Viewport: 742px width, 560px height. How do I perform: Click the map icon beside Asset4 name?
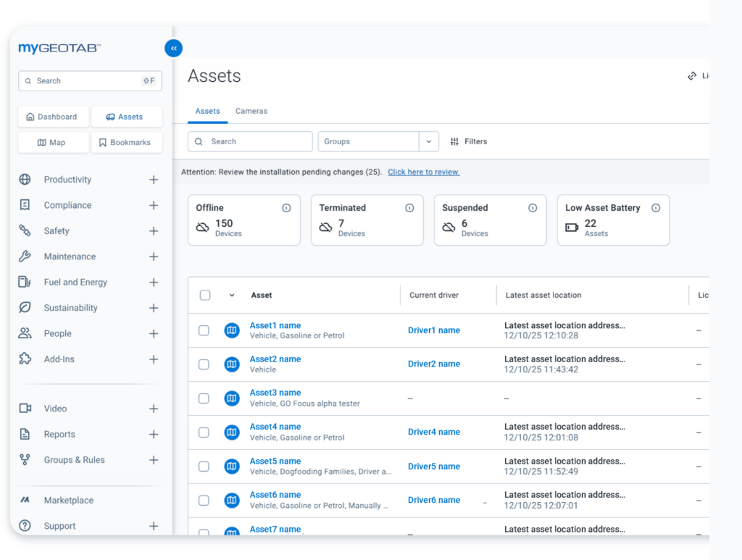pyautogui.click(x=232, y=432)
